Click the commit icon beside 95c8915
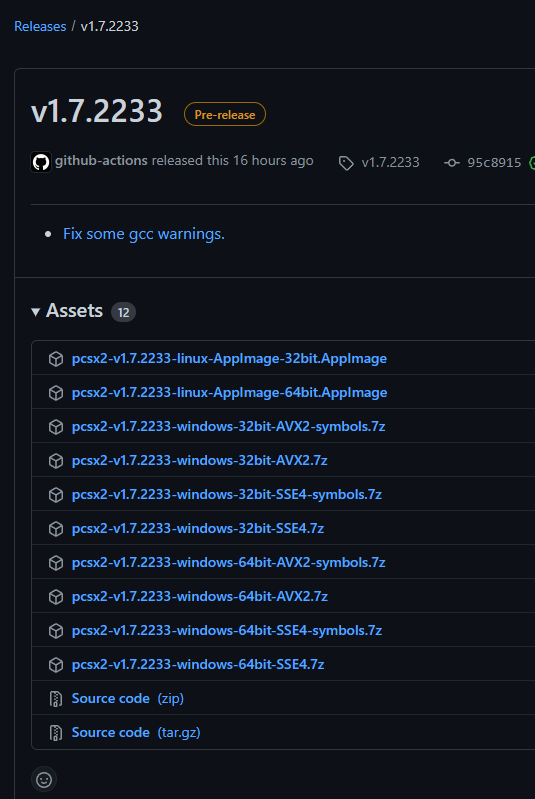Screen dimensions: 535x799 pyautogui.click(x=451, y=163)
